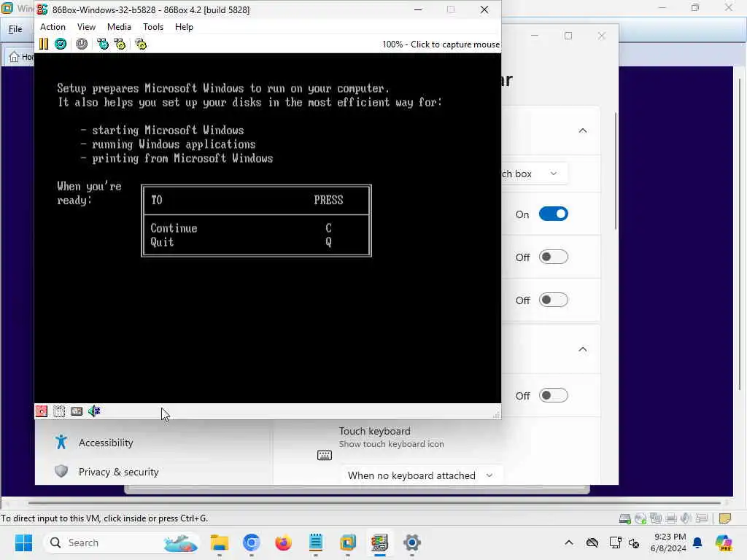
Task: Switch to 86Box taskbar icon
Action: pyautogui.click(x=379, y=542)
